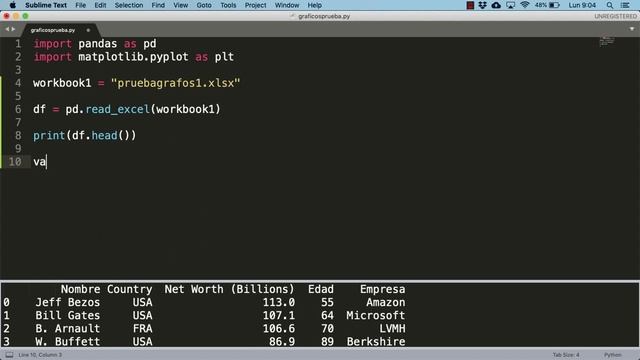The image size is (640, 360).
Task: Open the Edit menu
Action: coord(100,5)
